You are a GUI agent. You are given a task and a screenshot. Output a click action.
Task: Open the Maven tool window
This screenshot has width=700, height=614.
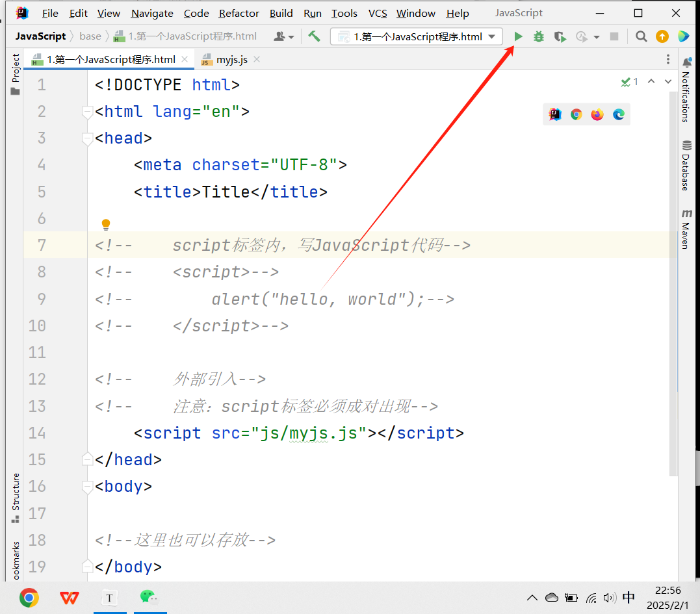686,229
